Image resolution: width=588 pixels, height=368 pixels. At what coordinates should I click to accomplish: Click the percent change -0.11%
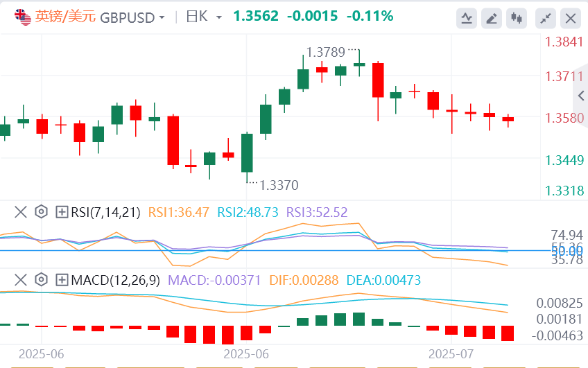pyautogui.click(x=370, y=16)
